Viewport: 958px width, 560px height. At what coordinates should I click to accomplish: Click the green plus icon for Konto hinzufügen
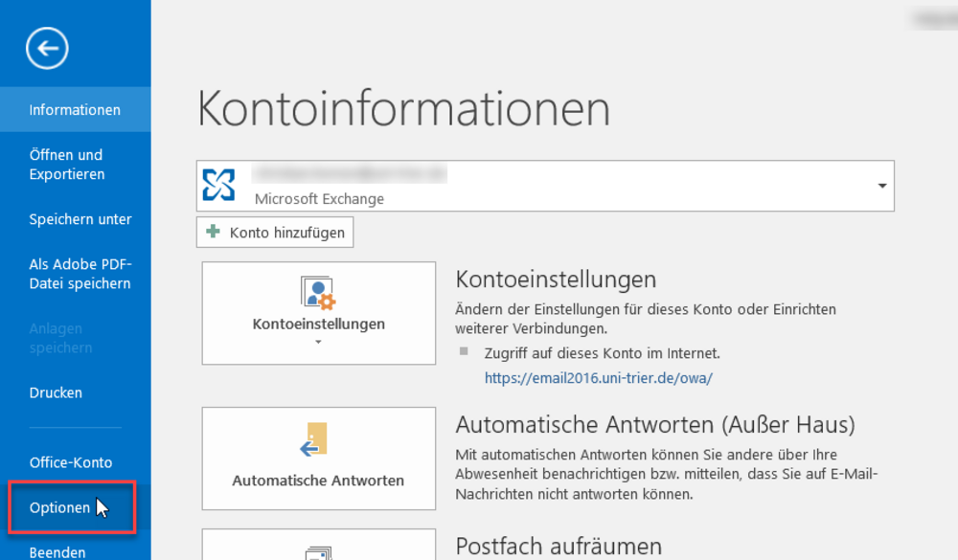[214, 232]
